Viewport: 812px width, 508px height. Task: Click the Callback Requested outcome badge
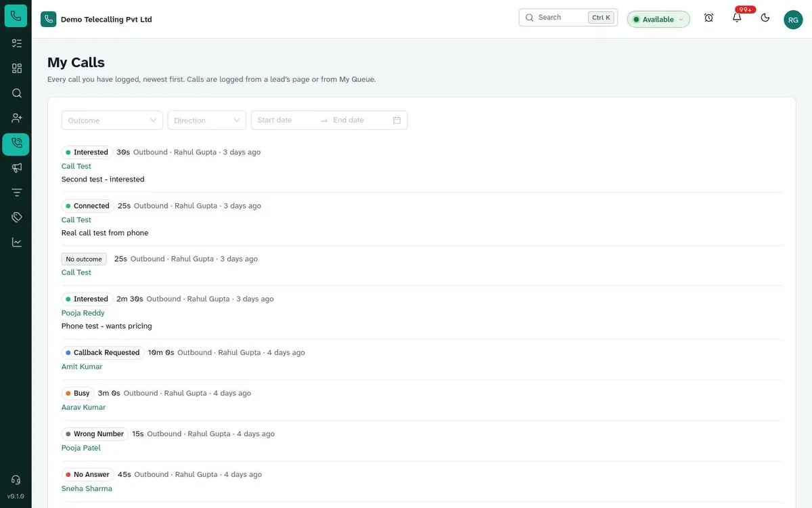click(103, 353)
